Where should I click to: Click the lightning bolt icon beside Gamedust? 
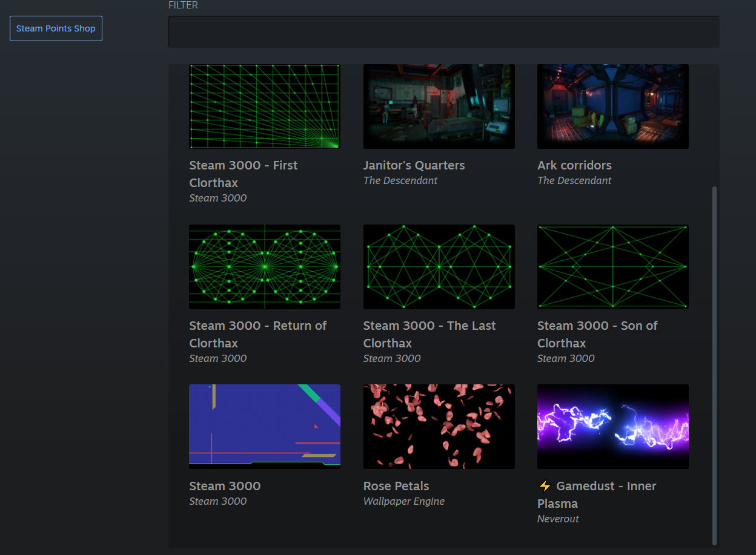pyautogui.click(x=545, y=486)
